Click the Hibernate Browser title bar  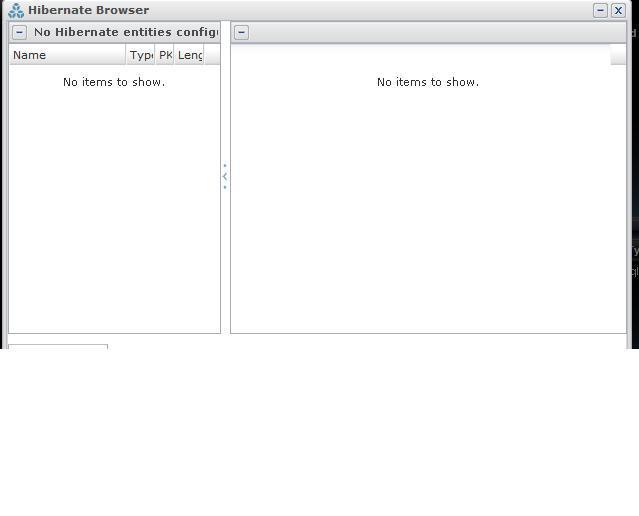pyautogui.click(x=300, y=10)
